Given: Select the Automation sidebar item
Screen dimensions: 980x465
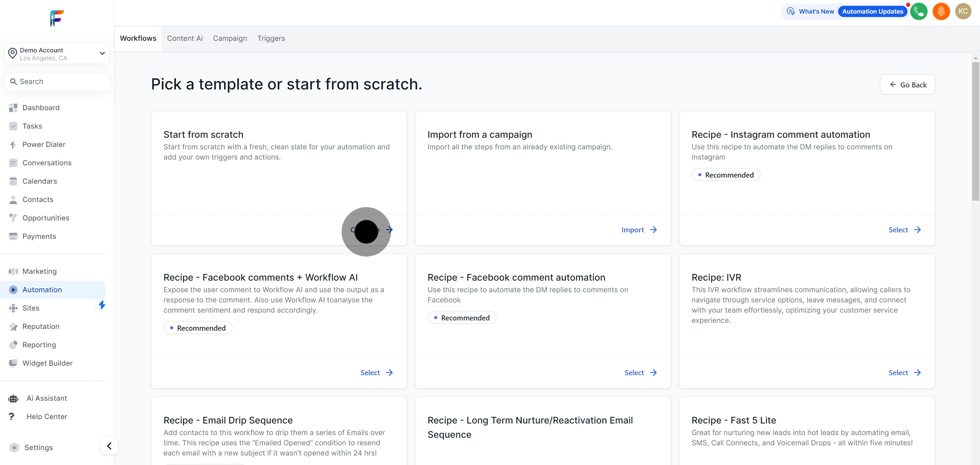Looking at the screenshot, I should point(53,290).
